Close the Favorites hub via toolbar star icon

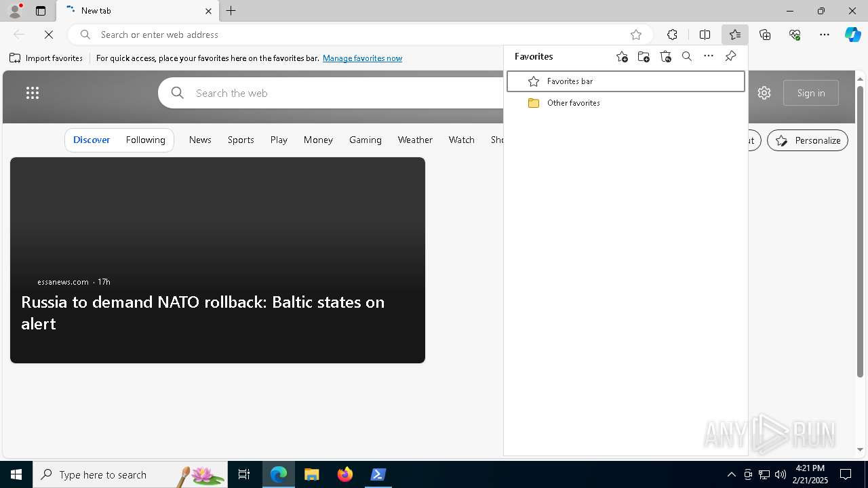point(735,35)
